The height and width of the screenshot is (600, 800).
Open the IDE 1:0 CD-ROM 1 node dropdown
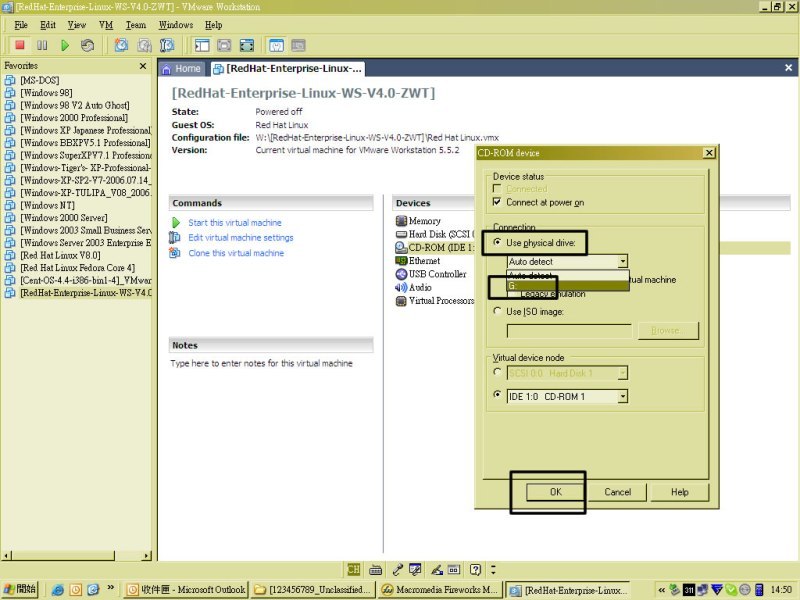pyautogui.click(x=622, y=396)
